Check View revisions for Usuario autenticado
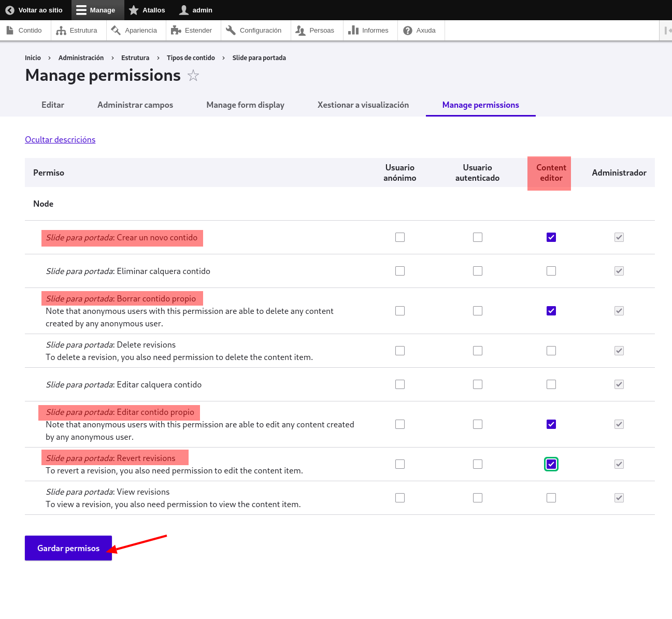 tap(478, 498)
